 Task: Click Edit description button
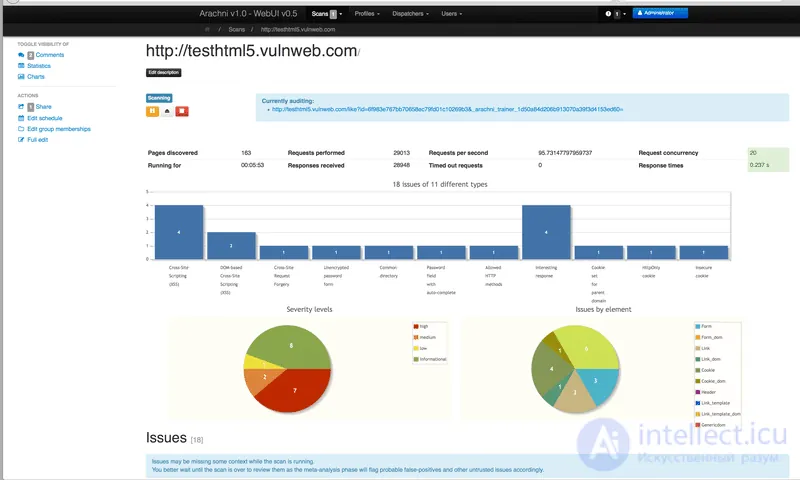coord(163,72)
